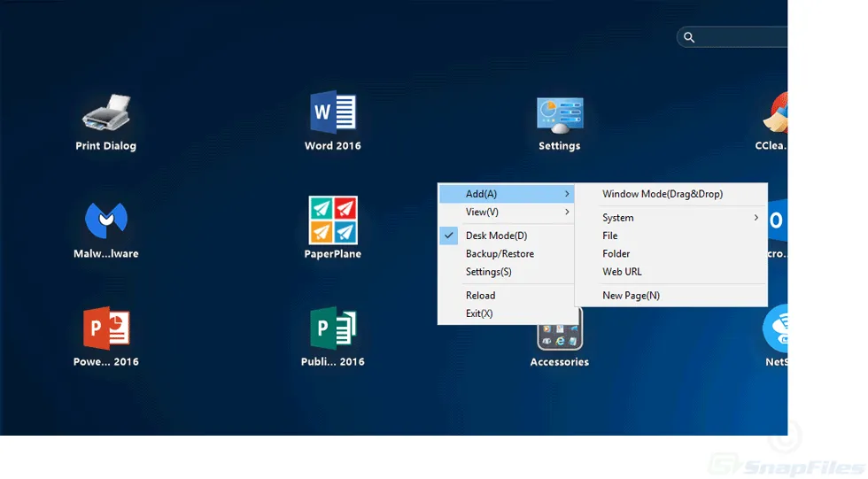Screen dimensions: 868x479
Task: Toggle the Desk Mode(D) checkmark
Action: coord(449,236)
